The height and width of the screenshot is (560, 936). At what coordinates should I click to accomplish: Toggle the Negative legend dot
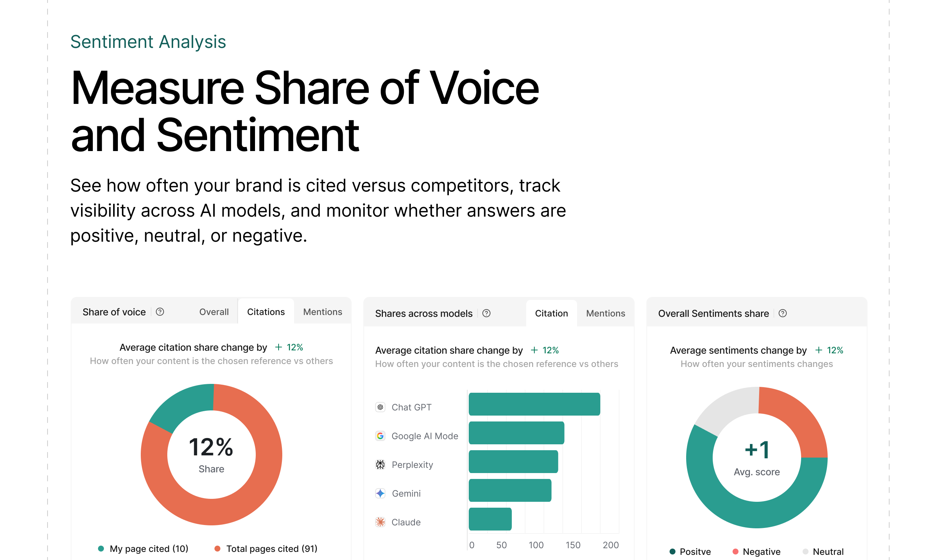pos(735,552)
